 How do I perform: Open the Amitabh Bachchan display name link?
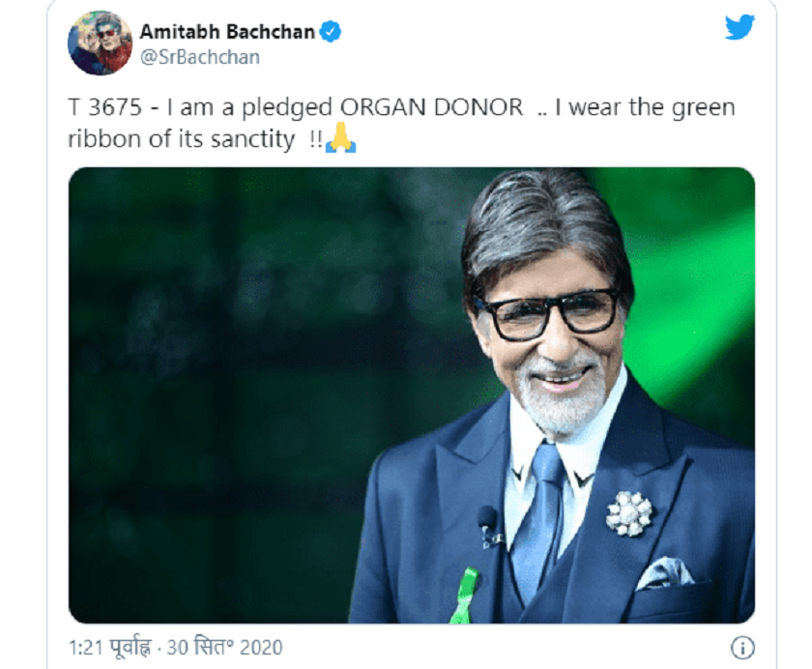coord(228,33)
